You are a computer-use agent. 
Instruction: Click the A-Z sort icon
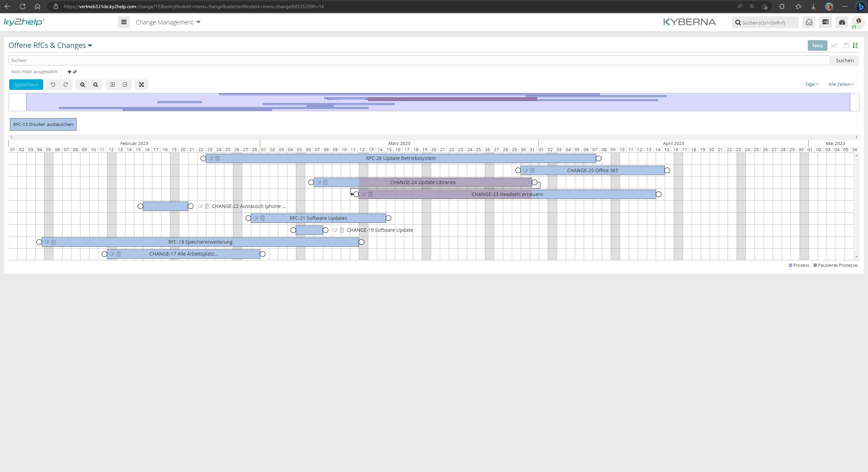[855, 46]
